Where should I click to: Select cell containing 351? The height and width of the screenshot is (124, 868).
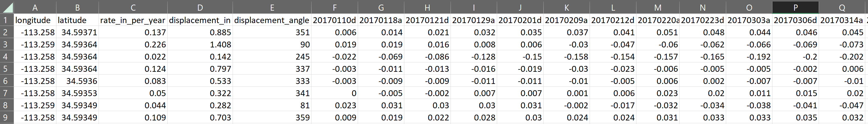272,32
